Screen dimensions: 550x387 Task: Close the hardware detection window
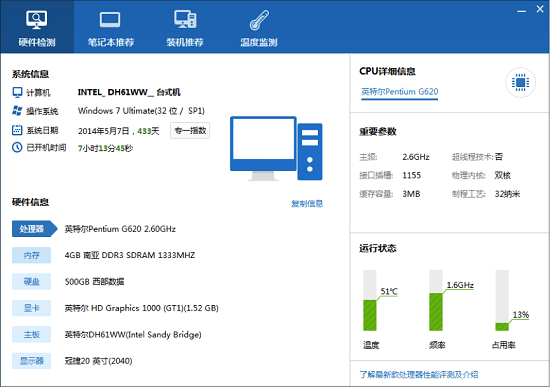coord(540,9)
